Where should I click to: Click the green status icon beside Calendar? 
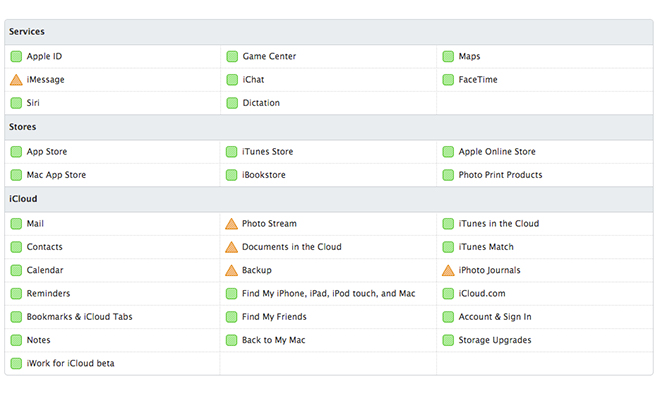[x=16, y=270]
